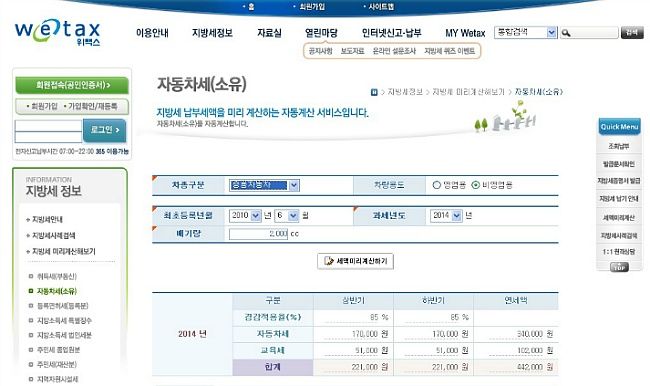Click the TOP button in Quick Menu
The height and width of the screenshot is (386, 650).
point(619,267)
